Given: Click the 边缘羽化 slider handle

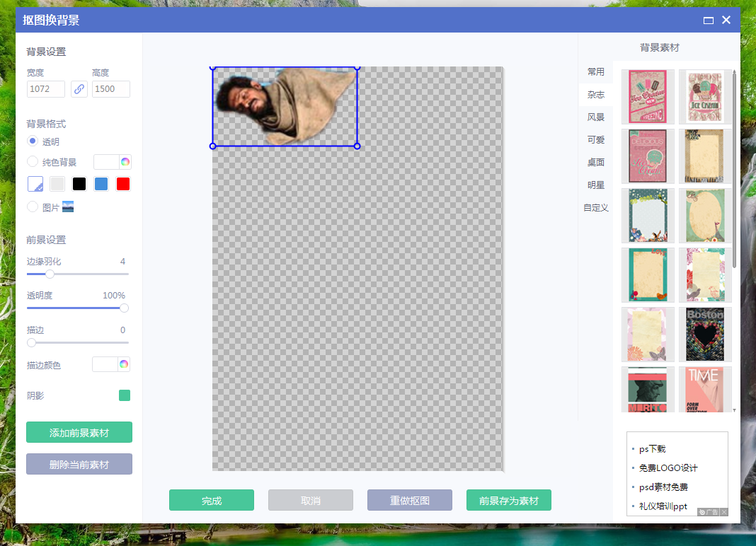Looking at the screenshot, I should (x=50, y=274).
